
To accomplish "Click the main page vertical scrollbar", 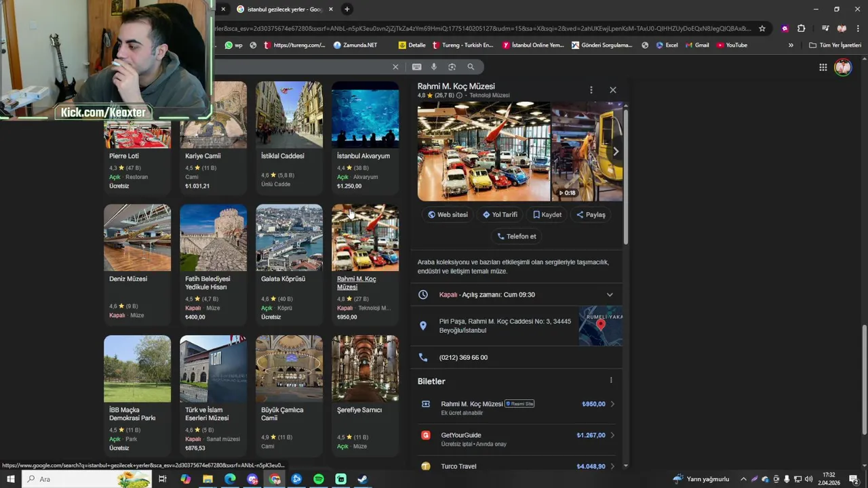I will click(x=864, y=380).
